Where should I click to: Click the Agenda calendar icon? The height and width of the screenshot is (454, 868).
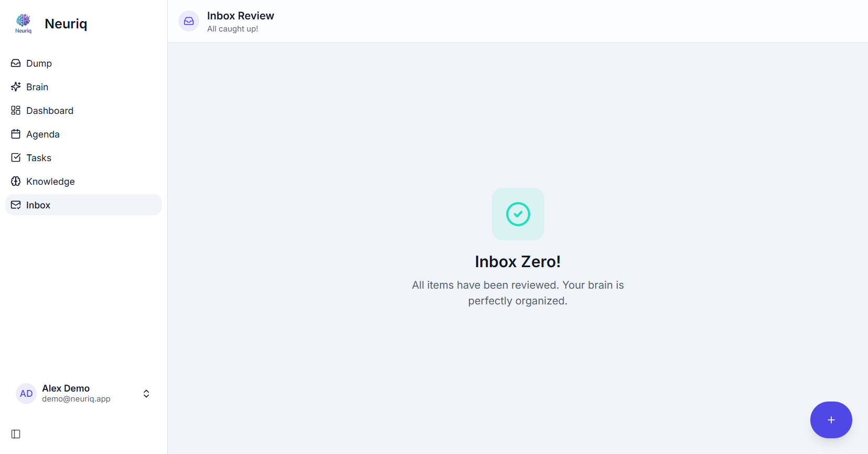tap(16, 134)
